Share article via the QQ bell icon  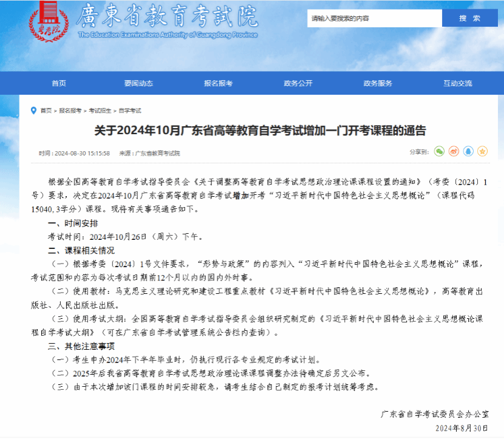pos(468,151)
